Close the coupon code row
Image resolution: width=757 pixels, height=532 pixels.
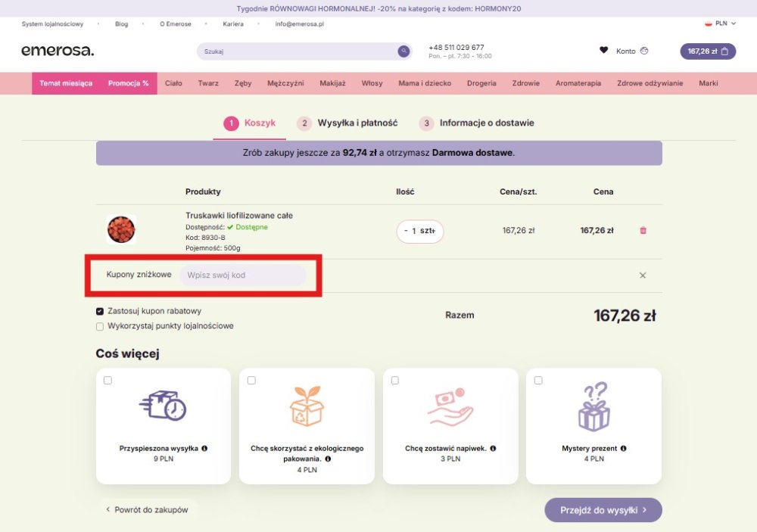click(x=643, y=275)
